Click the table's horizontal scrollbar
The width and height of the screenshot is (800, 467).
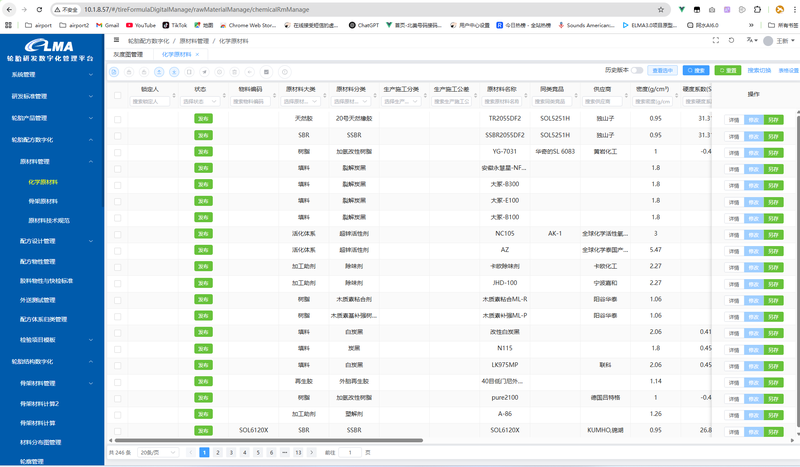coord(269,440)
